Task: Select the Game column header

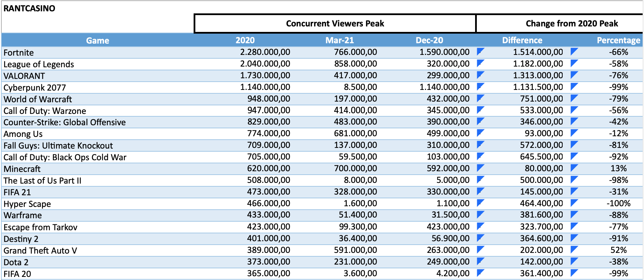Action: [x=97, y=40]
